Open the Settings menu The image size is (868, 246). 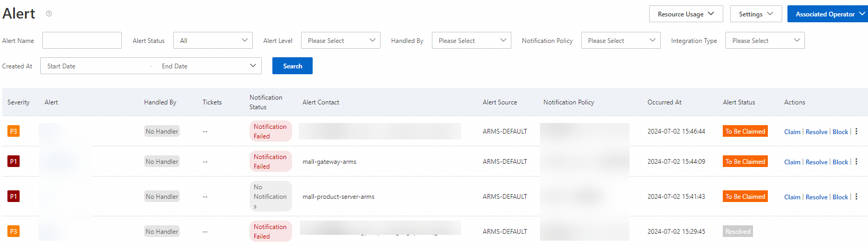pos(756,14)
